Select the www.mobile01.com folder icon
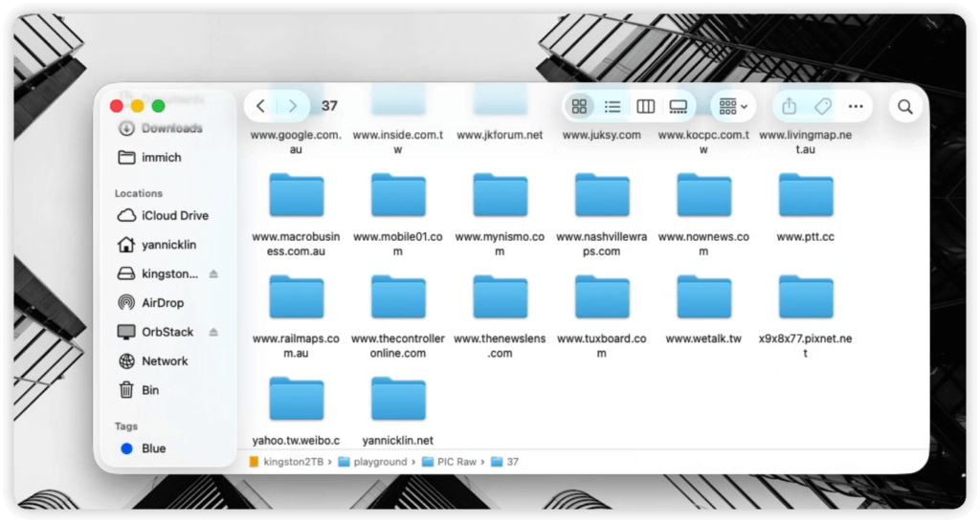This screenshot has width=980, height=523. 398,195
